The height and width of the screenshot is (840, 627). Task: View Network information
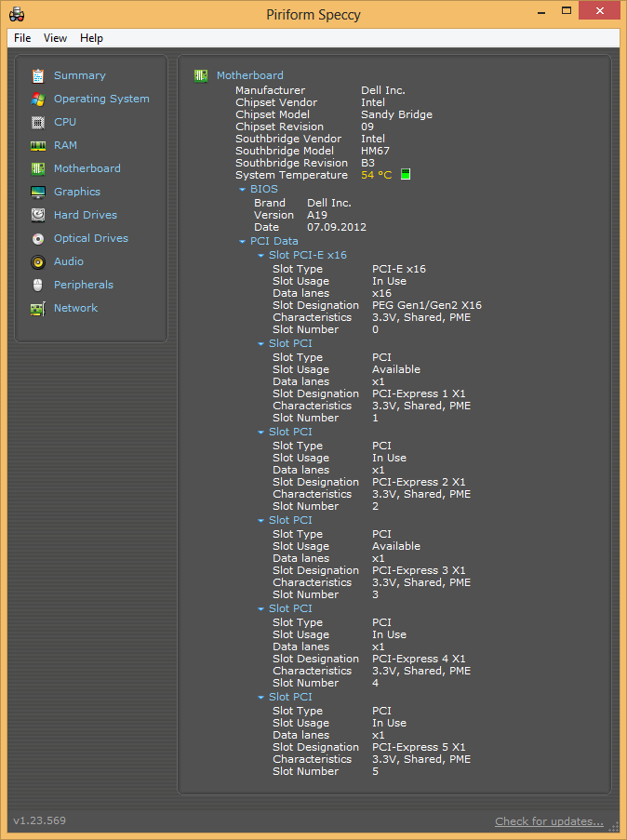pos(75,308)
